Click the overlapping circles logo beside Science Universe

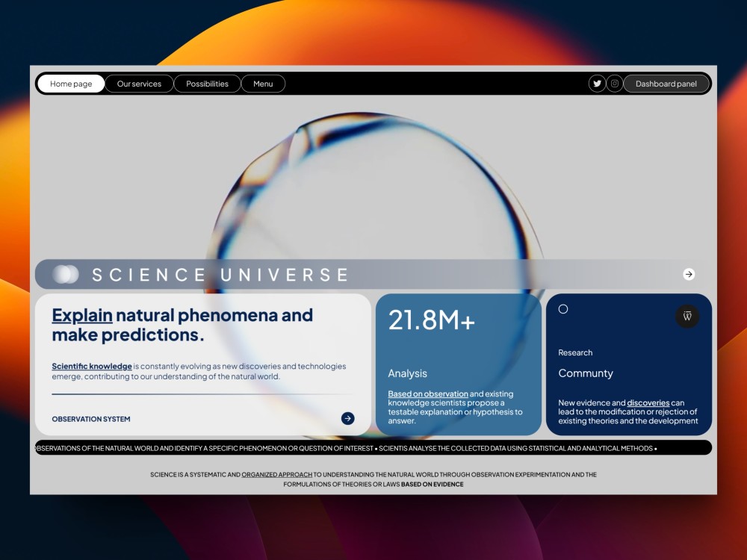click(65, 274)
